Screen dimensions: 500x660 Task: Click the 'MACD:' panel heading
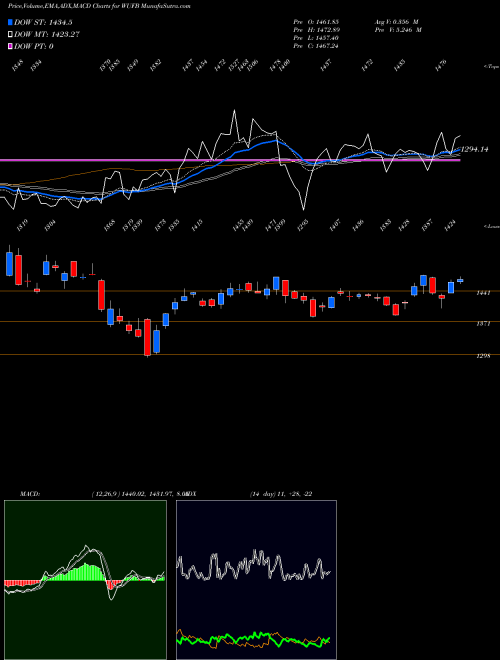pos(29,493)
